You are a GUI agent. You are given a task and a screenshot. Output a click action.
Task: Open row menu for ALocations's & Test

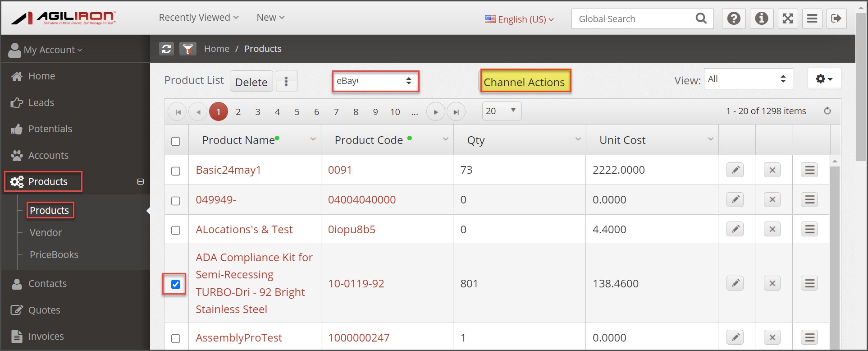click(809, 229)
